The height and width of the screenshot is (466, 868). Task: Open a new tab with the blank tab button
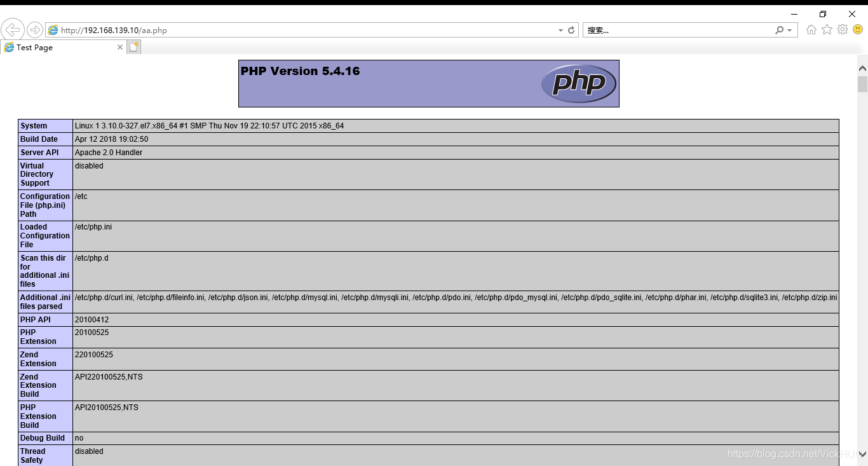coord(133,47)
